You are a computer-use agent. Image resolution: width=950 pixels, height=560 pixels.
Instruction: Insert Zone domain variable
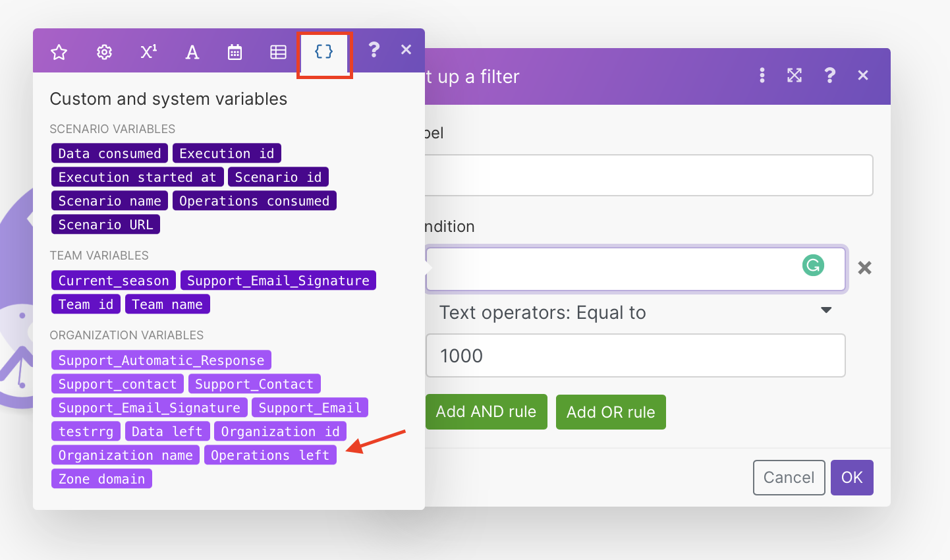101,479
